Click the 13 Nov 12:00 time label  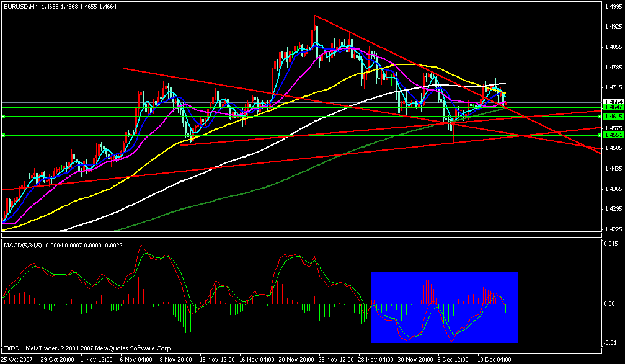(216, 360)
